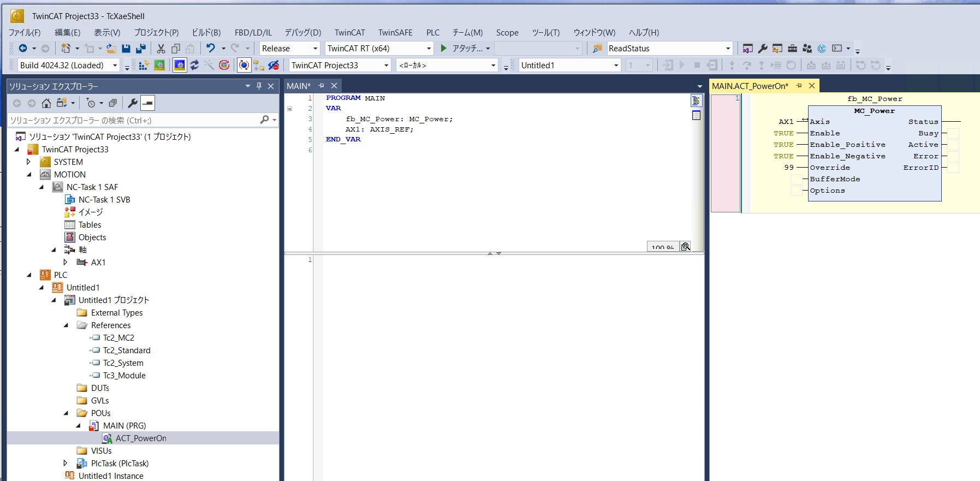
Task: Click the zoom magnifier button in declaration editor
Action: click(686, 247)
